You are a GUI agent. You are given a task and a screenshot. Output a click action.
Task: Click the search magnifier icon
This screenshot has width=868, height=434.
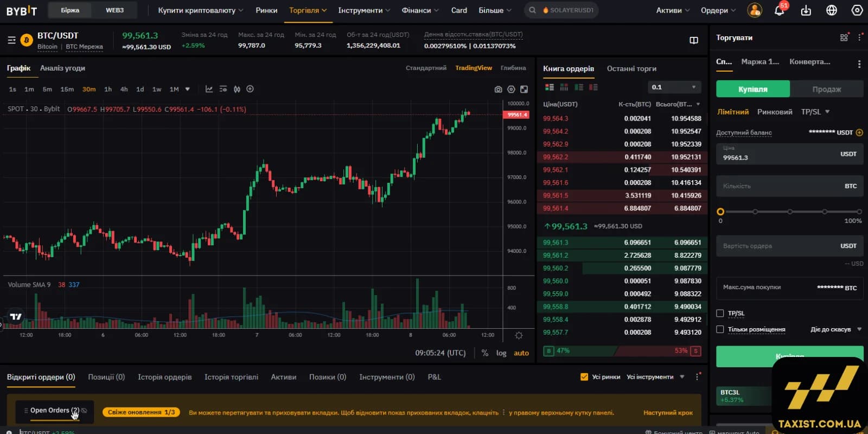[532, 10]
